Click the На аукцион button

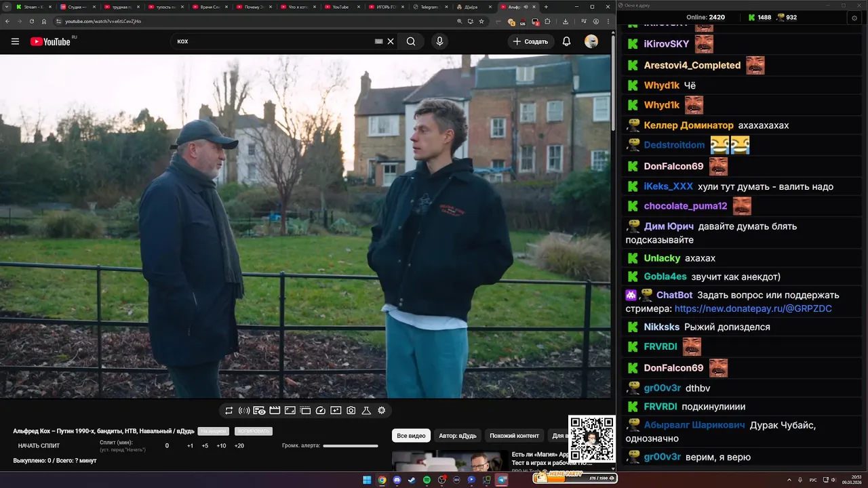click(214, 431)
